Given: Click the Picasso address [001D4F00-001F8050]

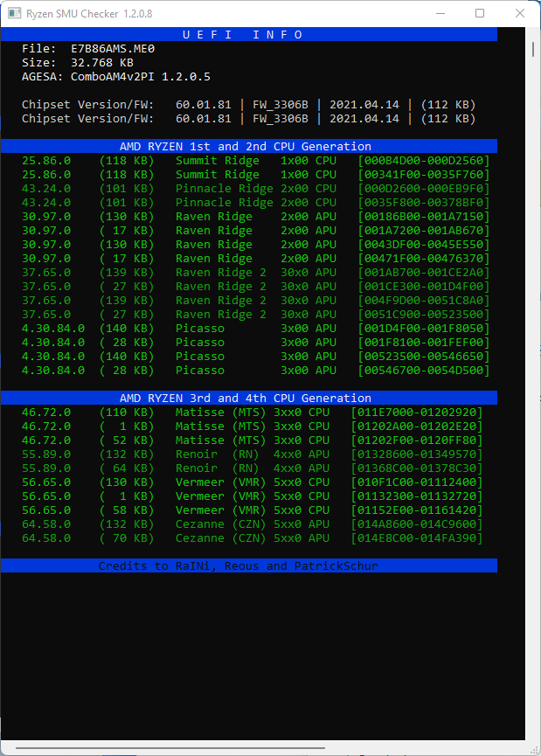Looking at the screenshot, I should click(424, 329).
